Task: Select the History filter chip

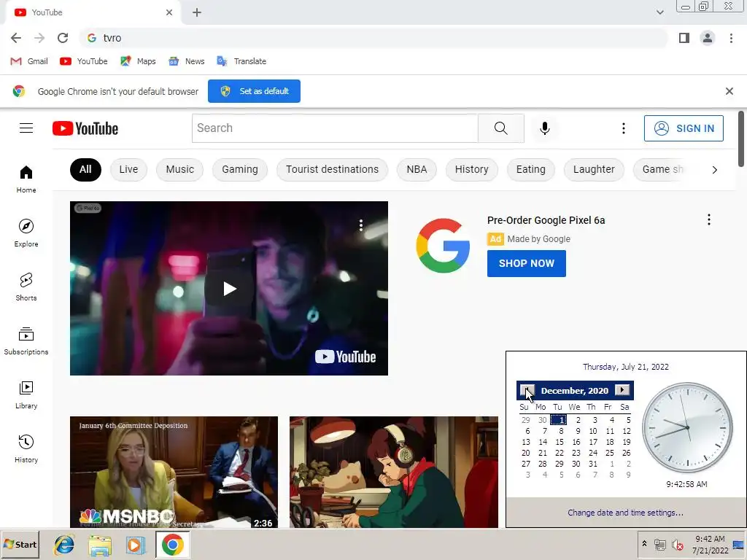Action: point(472,169)
